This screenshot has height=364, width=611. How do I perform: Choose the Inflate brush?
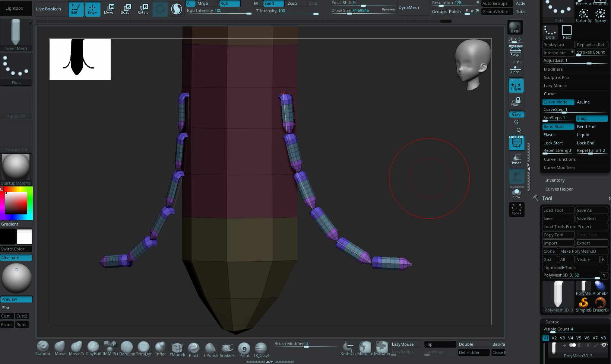(161, 349)
